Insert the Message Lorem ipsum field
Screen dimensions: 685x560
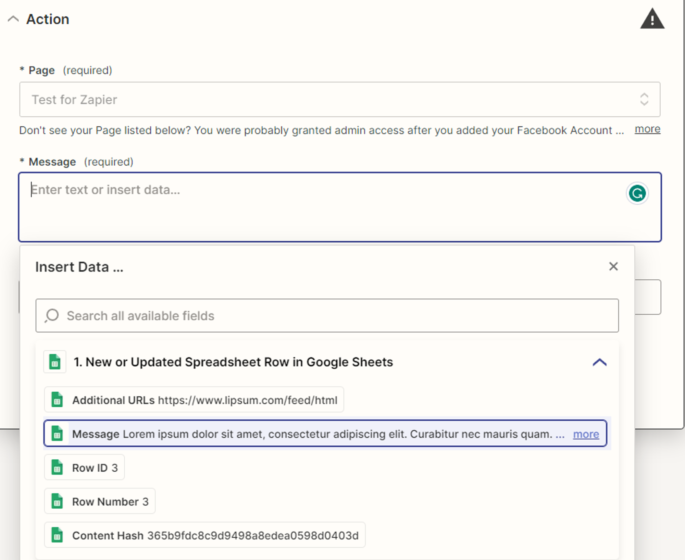point(325,434)
